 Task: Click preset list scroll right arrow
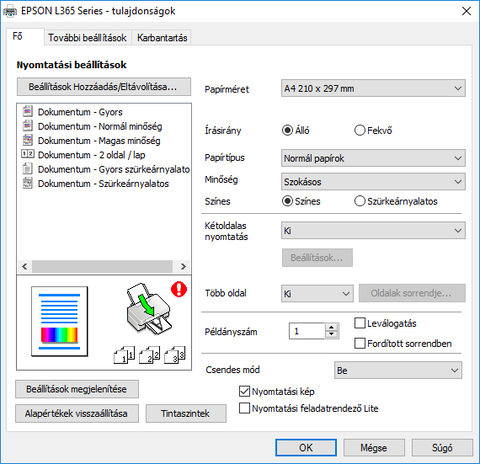point(183,266)
